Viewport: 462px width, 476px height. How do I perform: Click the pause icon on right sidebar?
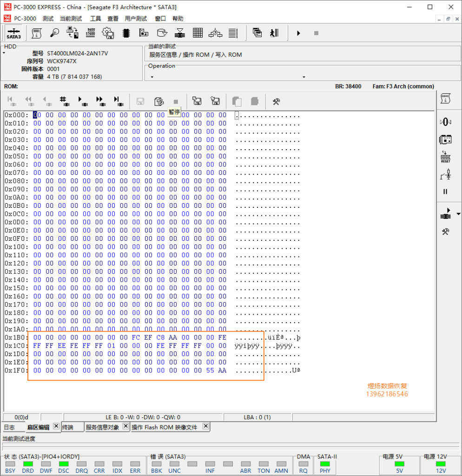(445, 192)
